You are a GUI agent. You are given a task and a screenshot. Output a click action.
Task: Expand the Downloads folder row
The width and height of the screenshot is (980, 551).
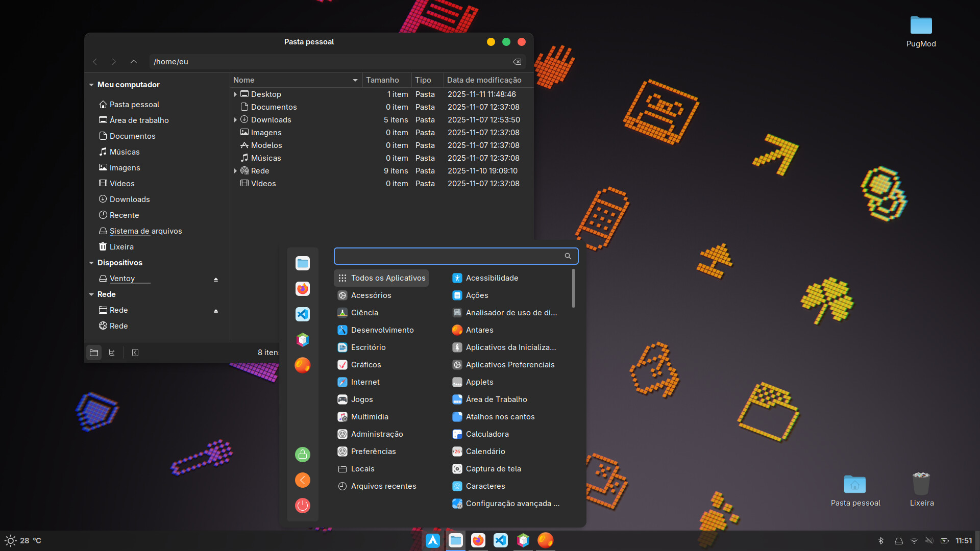(235, 120)
